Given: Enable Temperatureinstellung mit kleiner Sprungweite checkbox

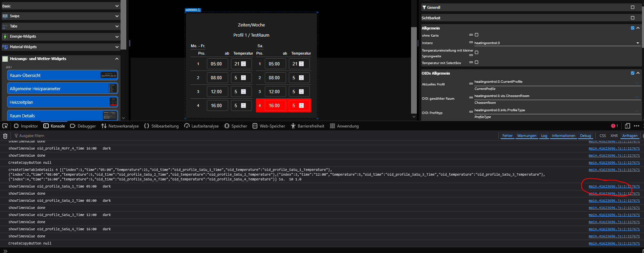Looking at the screenshot, I should tap(477, 53).
